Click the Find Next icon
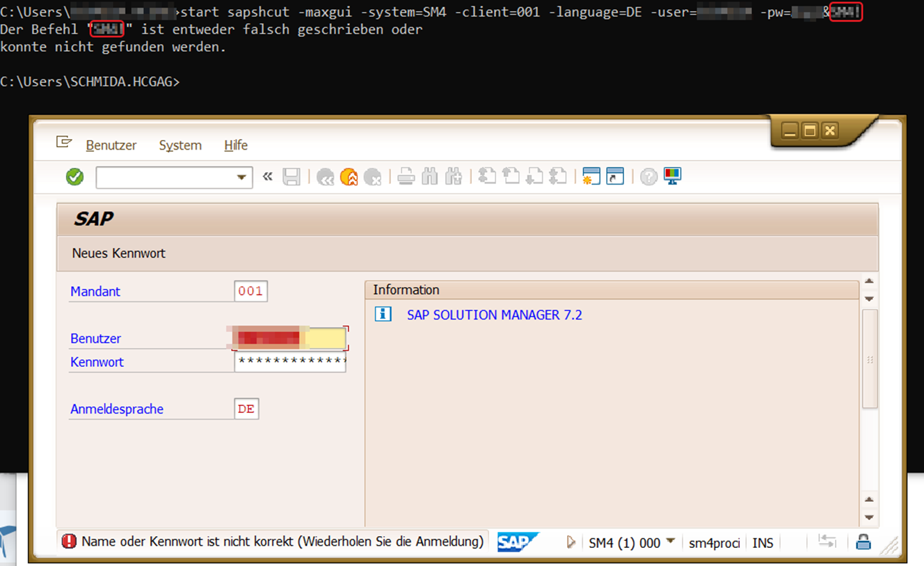 [453, 176]
